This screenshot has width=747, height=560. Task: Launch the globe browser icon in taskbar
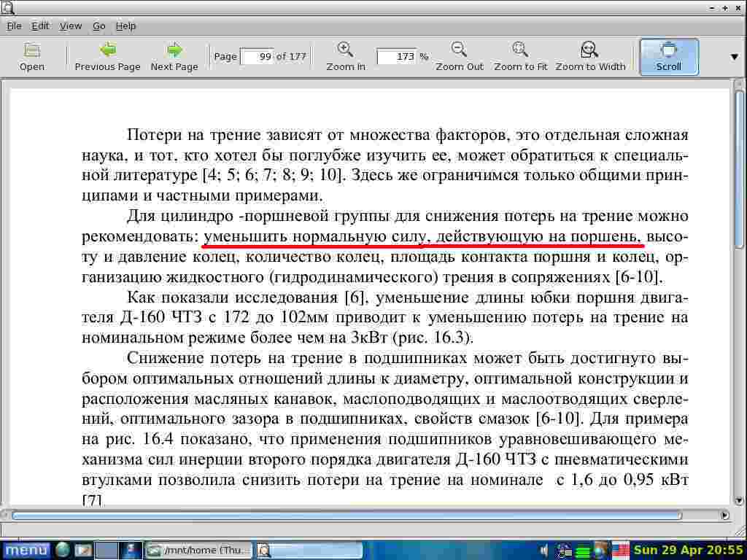(x=63, y=551)
